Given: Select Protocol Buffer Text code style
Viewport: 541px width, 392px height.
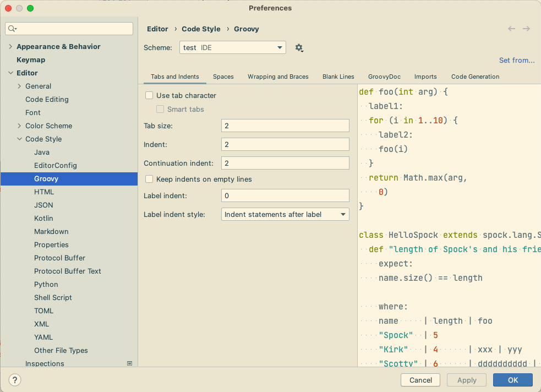Looking at the screenshot, I should [x=69, y=271].
